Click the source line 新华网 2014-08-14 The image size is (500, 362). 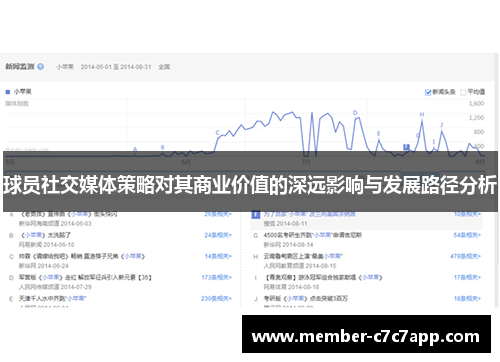(x=288, y=245)
